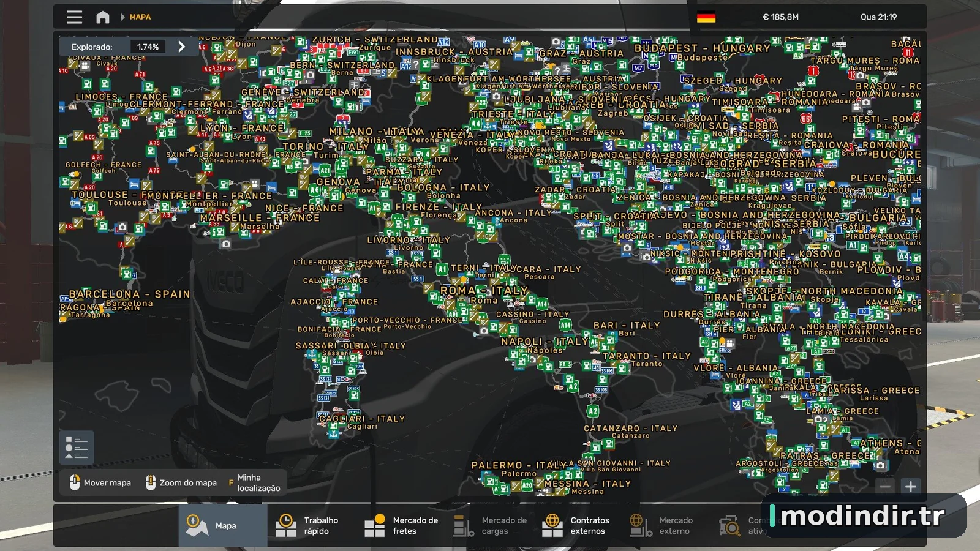This screenshot has height=551, width=980.
Task: Open the Mercado de fretes tab
Action: (401, 525)
